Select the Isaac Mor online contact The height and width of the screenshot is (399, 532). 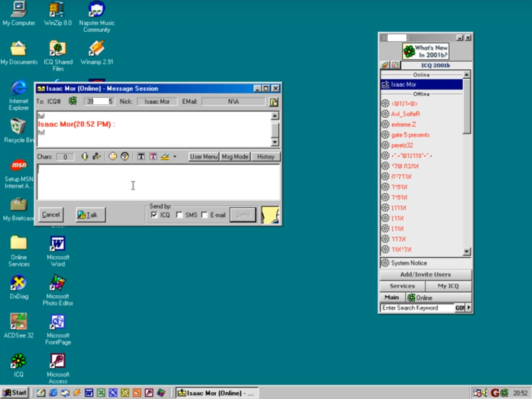[422, 84]
